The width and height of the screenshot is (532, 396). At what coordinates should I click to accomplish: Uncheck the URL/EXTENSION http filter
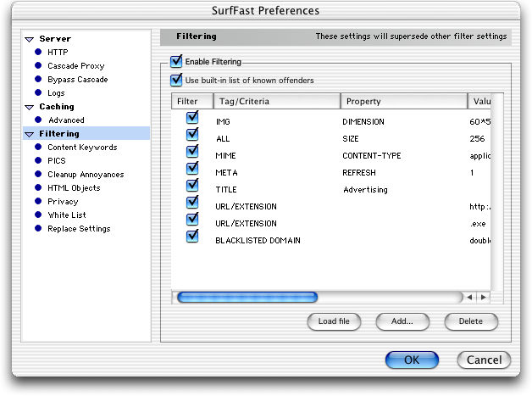coord(192,203)
